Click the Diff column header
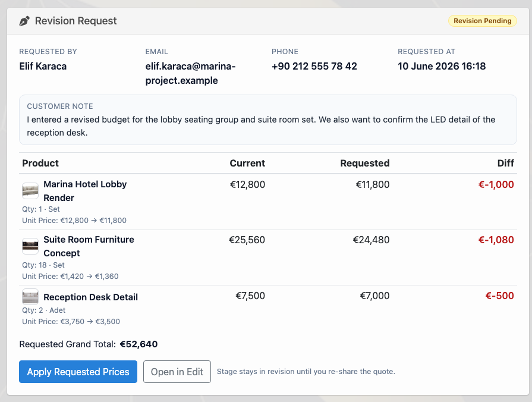 [505, 163]
